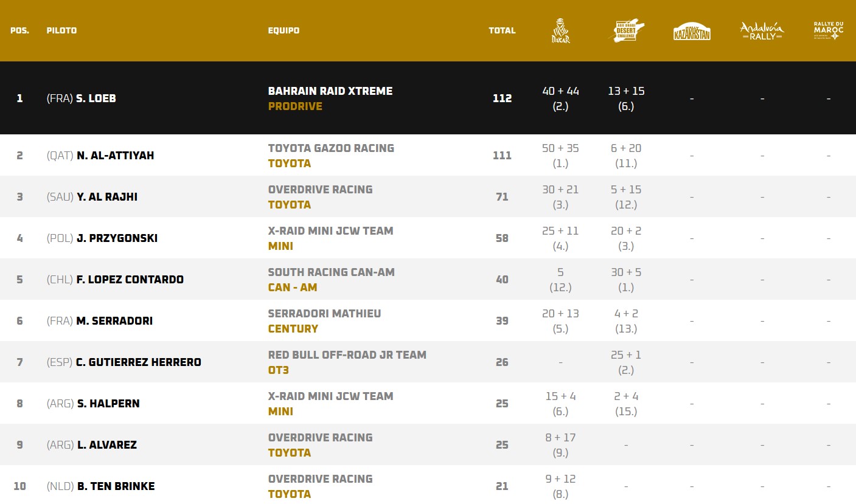
Task: Click Gutierrez Herrero's total of 26
Action: tap(502, 362)
